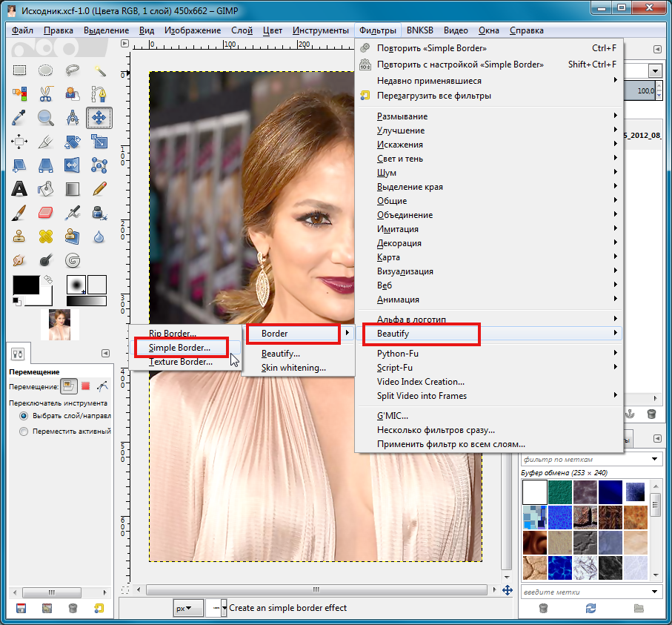The width and height of the screenshot is (672, 625).
Task: Reset colors to default black and white
Action: coord(16,301)
